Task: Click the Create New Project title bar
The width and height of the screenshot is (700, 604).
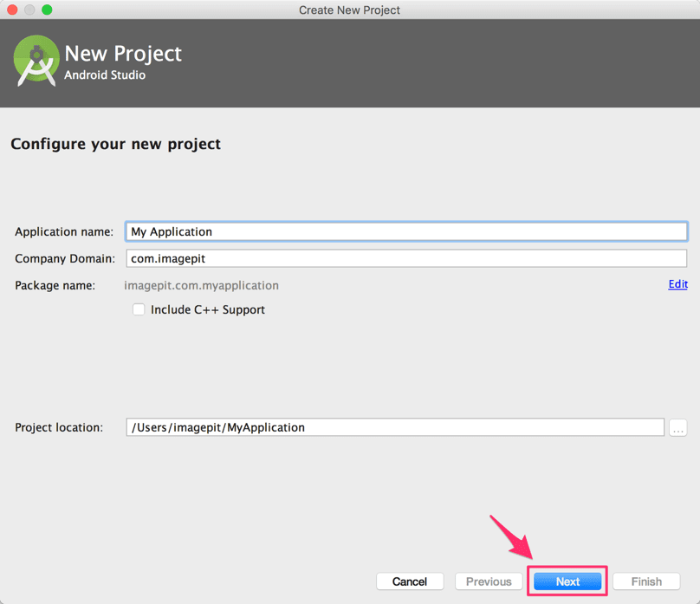Action: point(349,10)
